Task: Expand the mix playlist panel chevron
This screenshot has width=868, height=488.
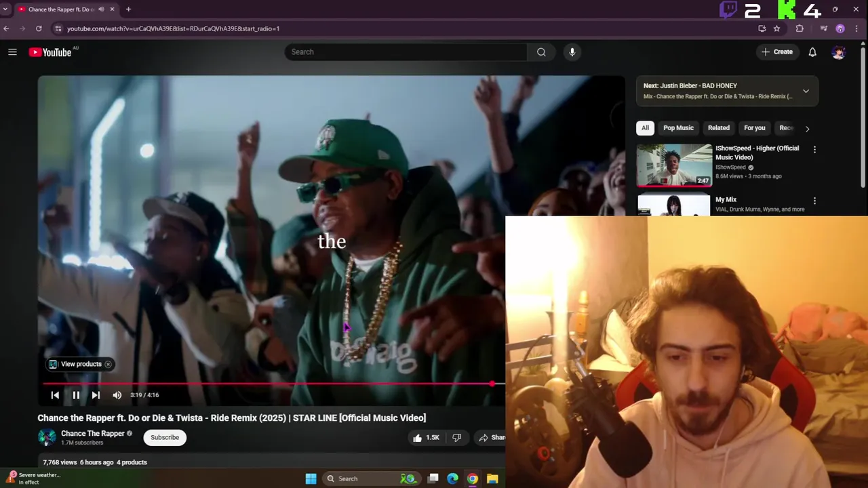Action: 806,91
